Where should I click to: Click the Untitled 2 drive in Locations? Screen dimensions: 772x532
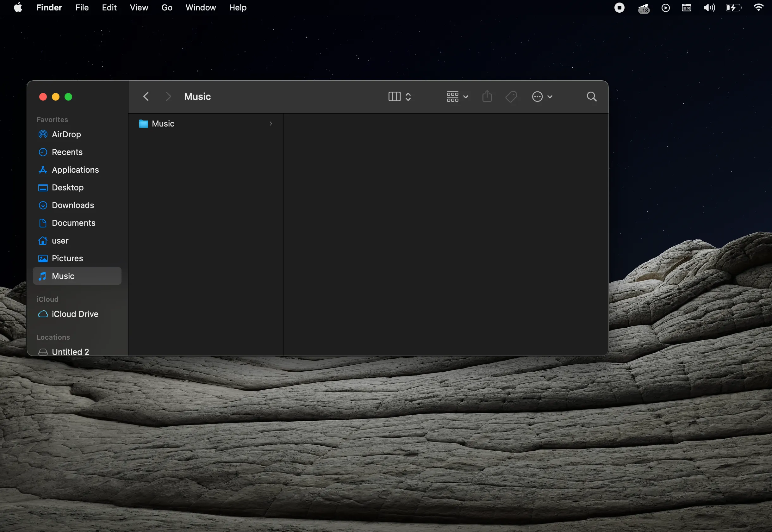pyautogui.click(x=70, y=352)
